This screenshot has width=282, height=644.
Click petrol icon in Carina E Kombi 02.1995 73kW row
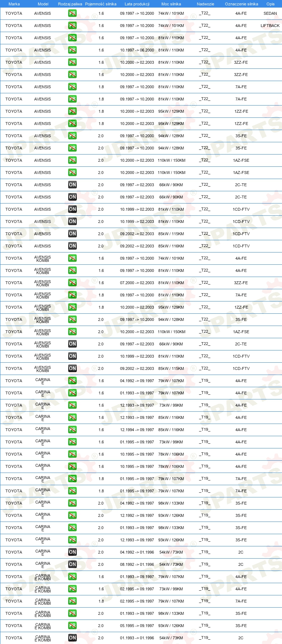pos(72,589)
